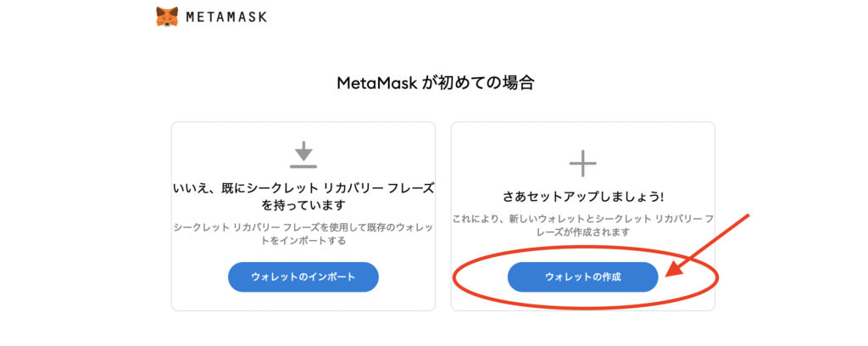This screenshot has height=346, width=868.
Task: Click the word MetaMask in the heading
Action: click(376, 83)
